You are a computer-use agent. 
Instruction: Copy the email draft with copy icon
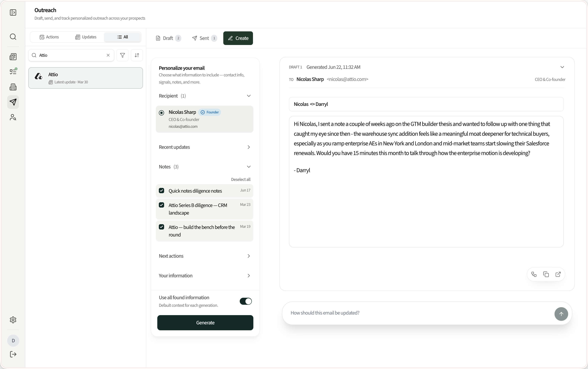coord(546,274)
